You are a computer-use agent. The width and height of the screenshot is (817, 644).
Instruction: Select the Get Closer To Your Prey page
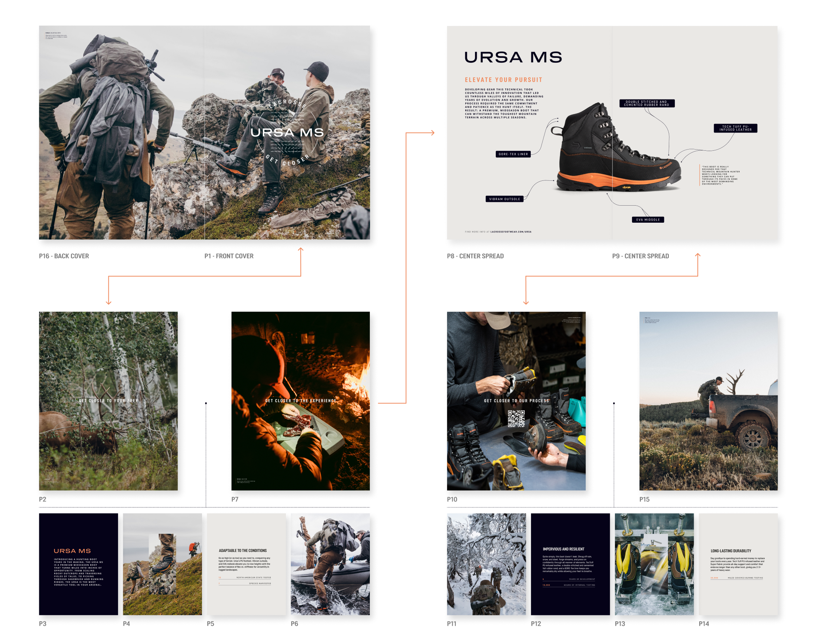point(108,401)
